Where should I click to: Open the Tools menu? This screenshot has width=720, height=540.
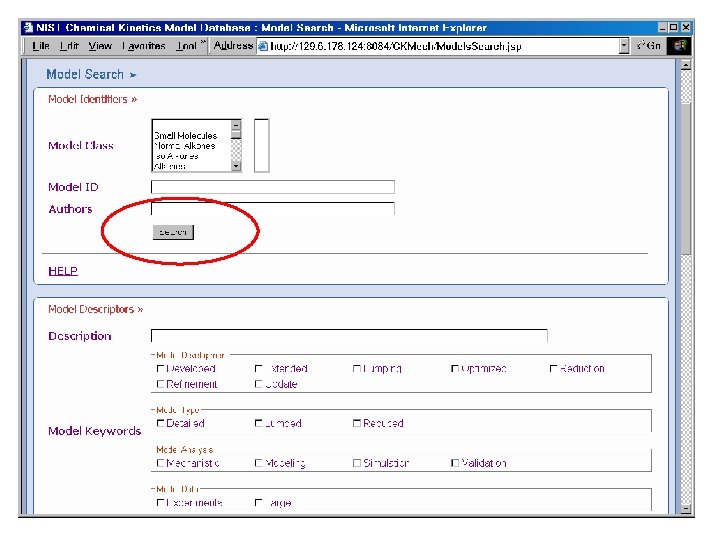click(186, 46)
